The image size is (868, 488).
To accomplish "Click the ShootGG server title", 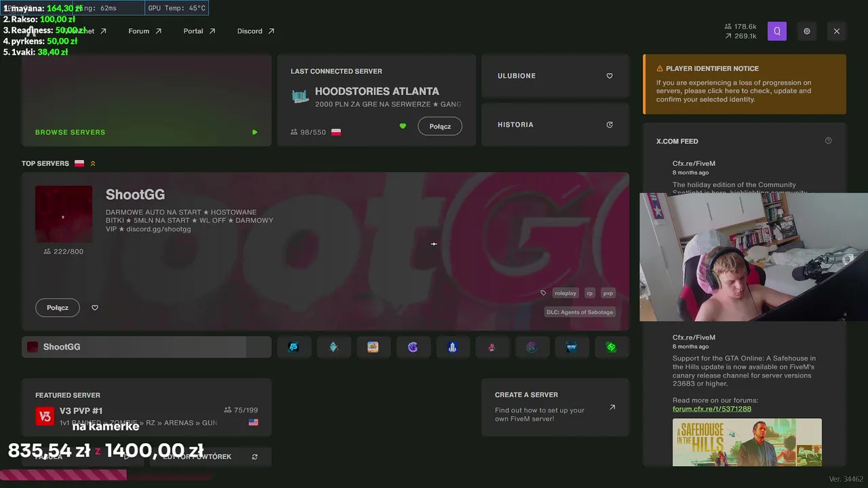I will click(x=135, y=195).
